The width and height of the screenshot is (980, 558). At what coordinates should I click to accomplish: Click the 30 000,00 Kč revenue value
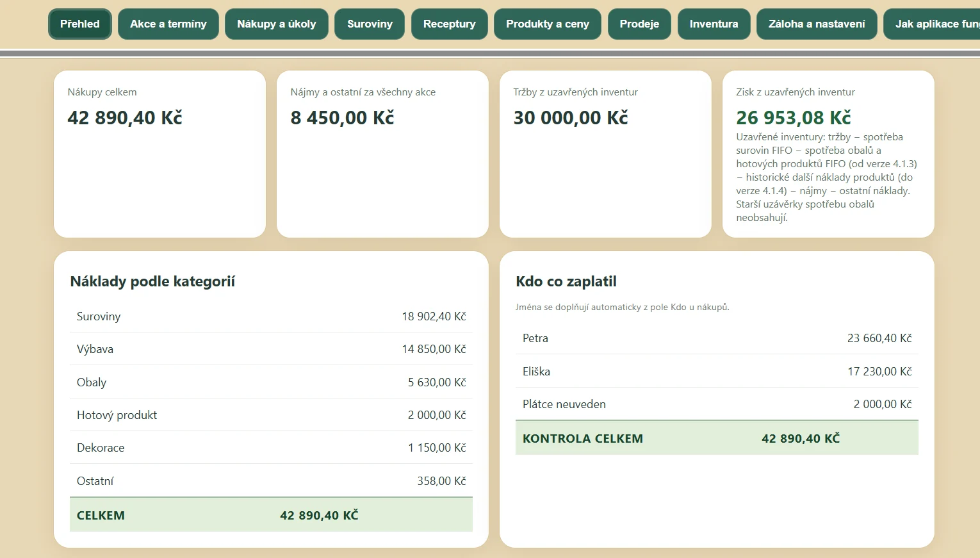point(571,118)
